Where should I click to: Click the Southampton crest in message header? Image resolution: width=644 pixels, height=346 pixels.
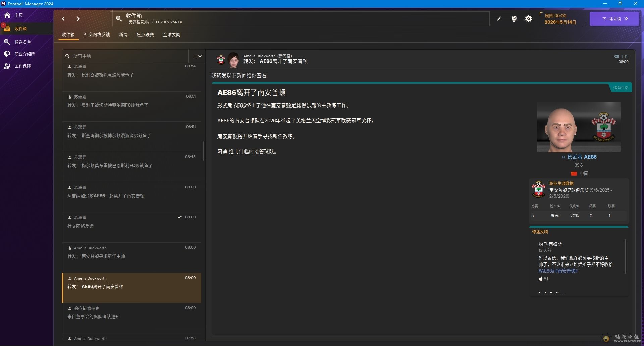click(x=221, y=60)
